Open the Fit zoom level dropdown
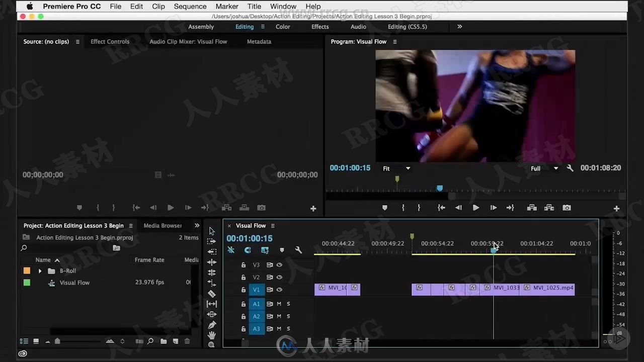 (396, 168)
